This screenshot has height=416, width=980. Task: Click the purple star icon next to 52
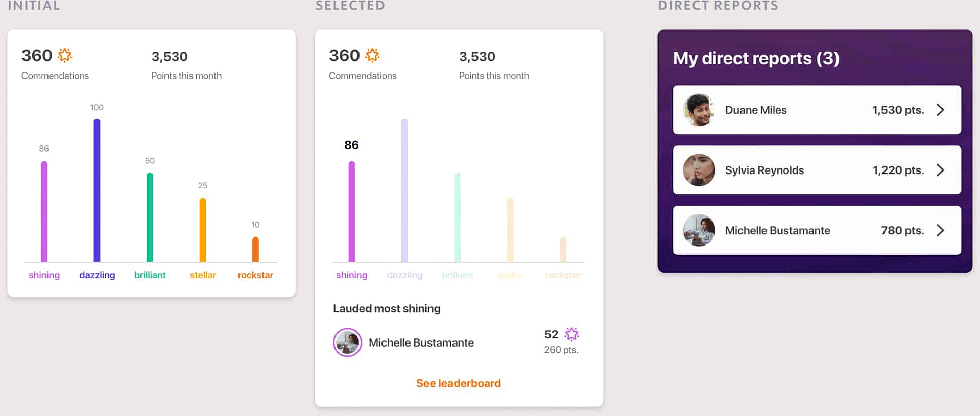point(571,334)
